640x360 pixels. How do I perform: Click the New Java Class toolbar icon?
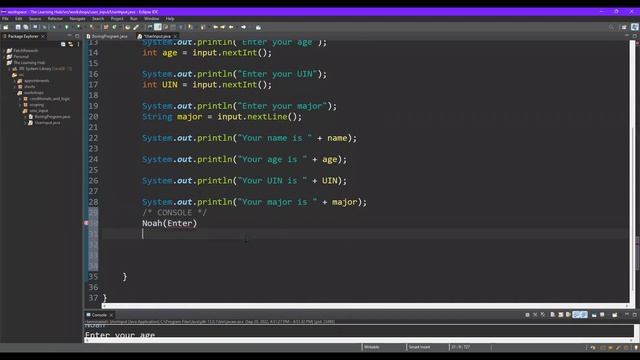pyautogui.click(x=115, y=27)
